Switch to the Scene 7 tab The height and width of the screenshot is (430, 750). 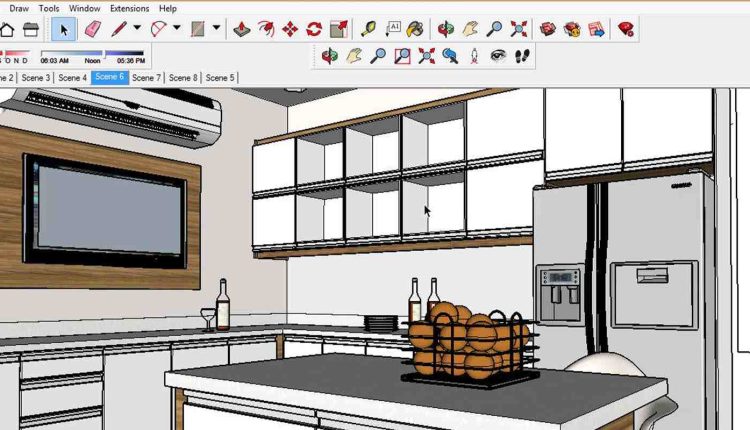(x=146, y=77)
